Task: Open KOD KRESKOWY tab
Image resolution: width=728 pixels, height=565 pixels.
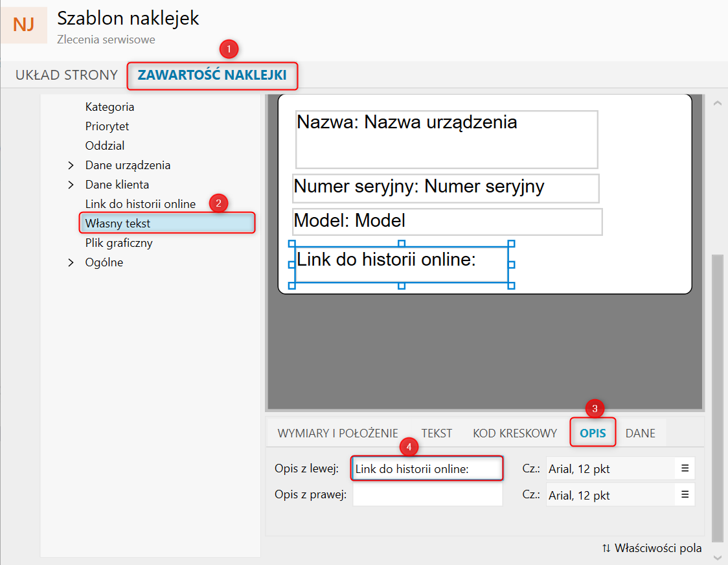Action: tap(515, 433)
